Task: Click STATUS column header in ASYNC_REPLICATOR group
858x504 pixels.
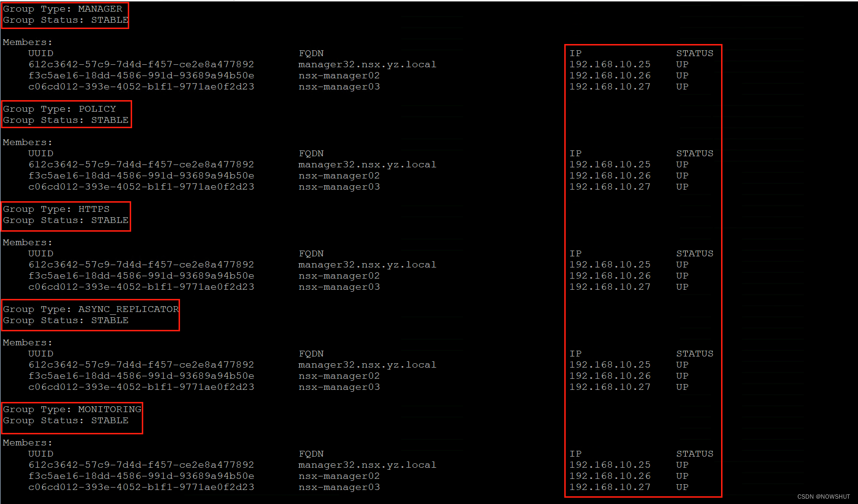Action: click(695, 354)
